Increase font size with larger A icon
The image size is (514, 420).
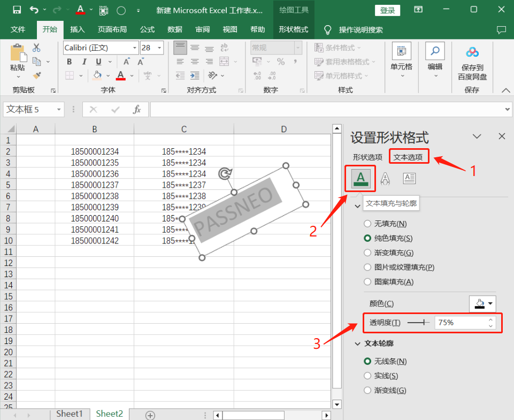click(x=126, y=62)
